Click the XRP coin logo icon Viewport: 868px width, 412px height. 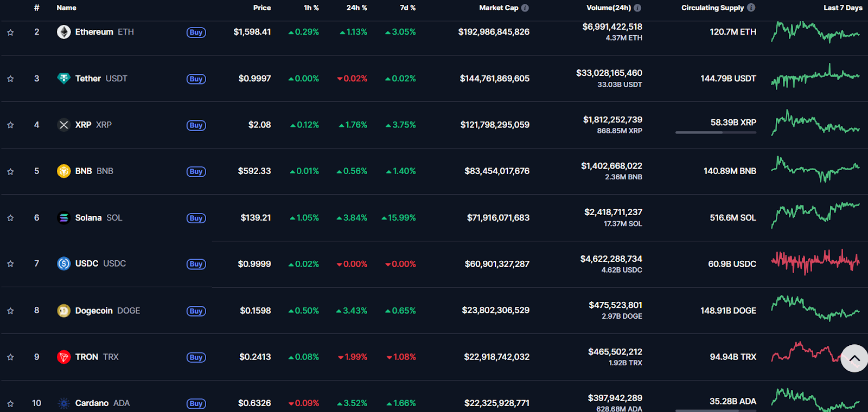[63, 125]
